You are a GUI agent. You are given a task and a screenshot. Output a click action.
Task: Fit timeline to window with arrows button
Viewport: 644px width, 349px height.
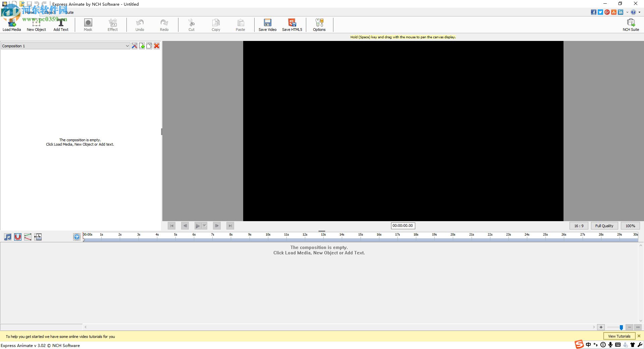[638, 327]
